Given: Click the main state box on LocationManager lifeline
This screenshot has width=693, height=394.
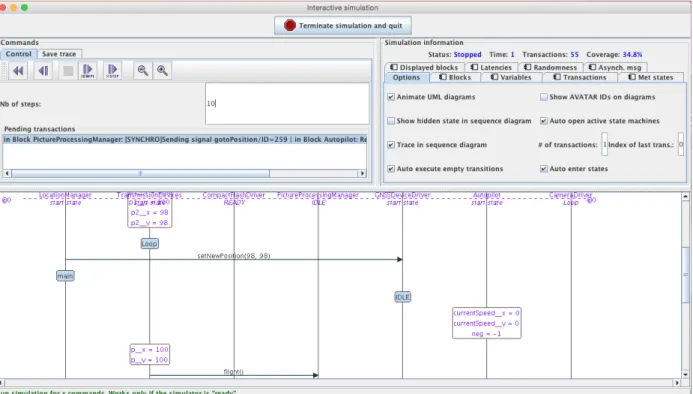Looking at the screenshot, I should click(65, 276).
